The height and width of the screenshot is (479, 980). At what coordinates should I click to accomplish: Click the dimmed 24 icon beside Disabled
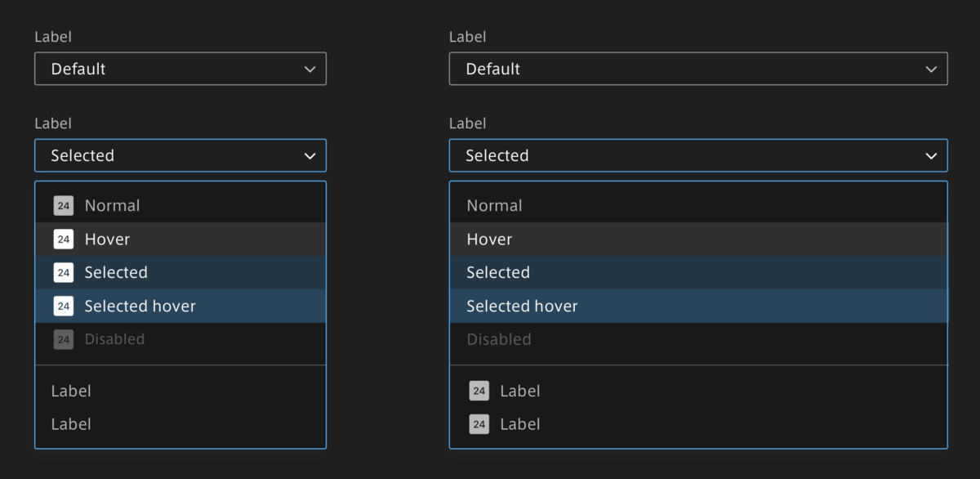pos(64,340)
